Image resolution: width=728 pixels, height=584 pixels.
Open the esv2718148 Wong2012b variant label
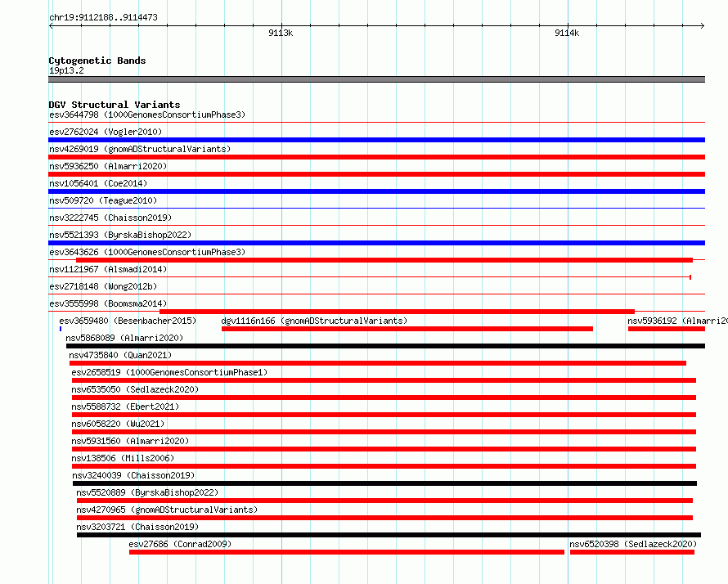(103, 286)
